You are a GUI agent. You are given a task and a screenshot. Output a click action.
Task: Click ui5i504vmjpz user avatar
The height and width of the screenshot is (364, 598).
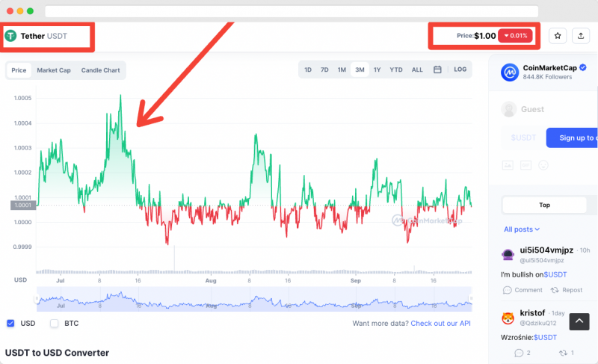pyautogui.click(x=508, y=254)
